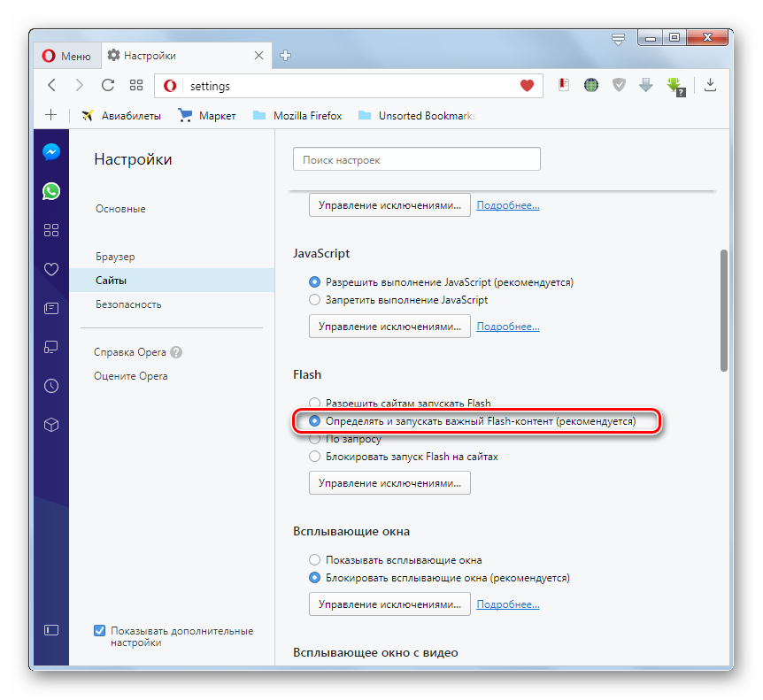Click 'Управление исключениями' under Flash
Screen dimensions: 763x700
389,483
